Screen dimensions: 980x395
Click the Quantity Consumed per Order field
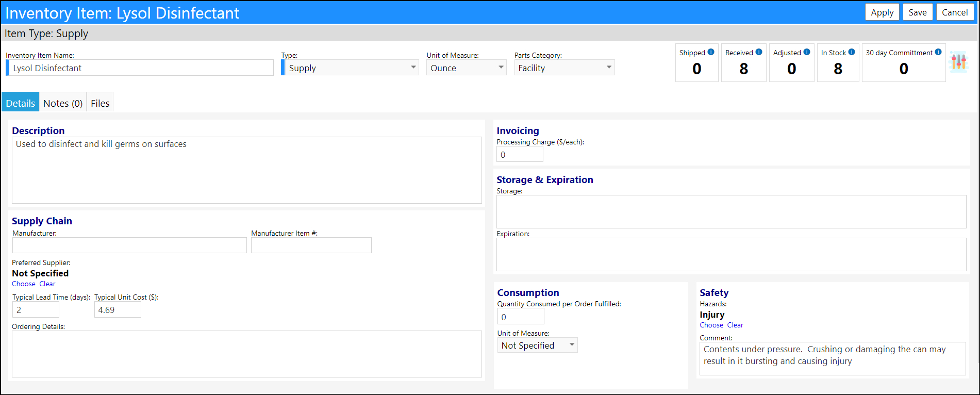(521, 317)
